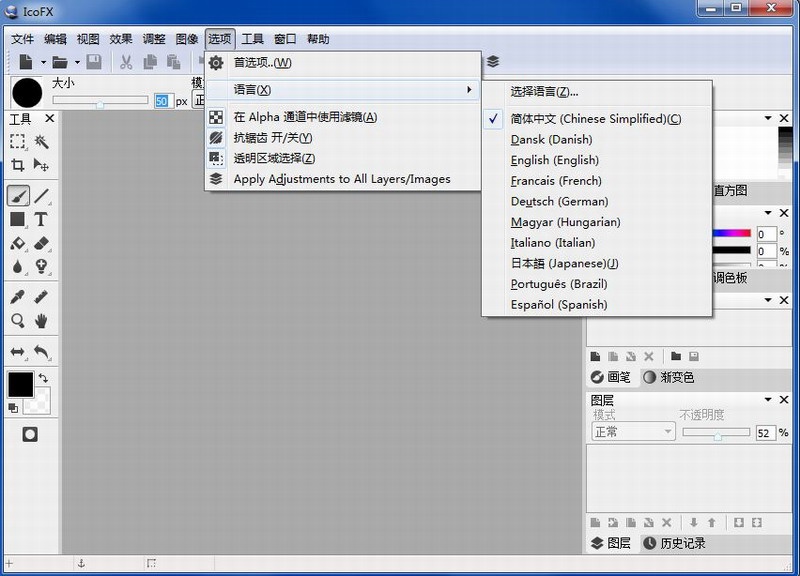Select the rectangular selection tool
Image resolution: width=800 pixels, height=576 pixels.
[x=17, y=141]
